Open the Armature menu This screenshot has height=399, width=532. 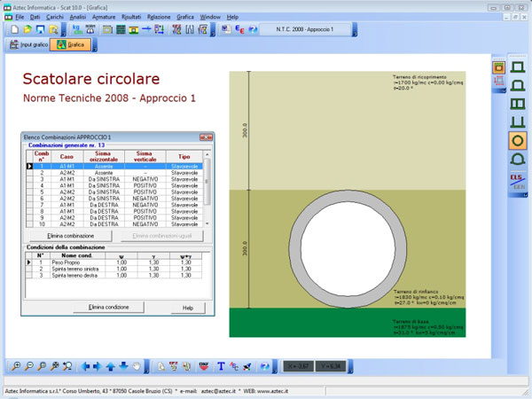104,17
